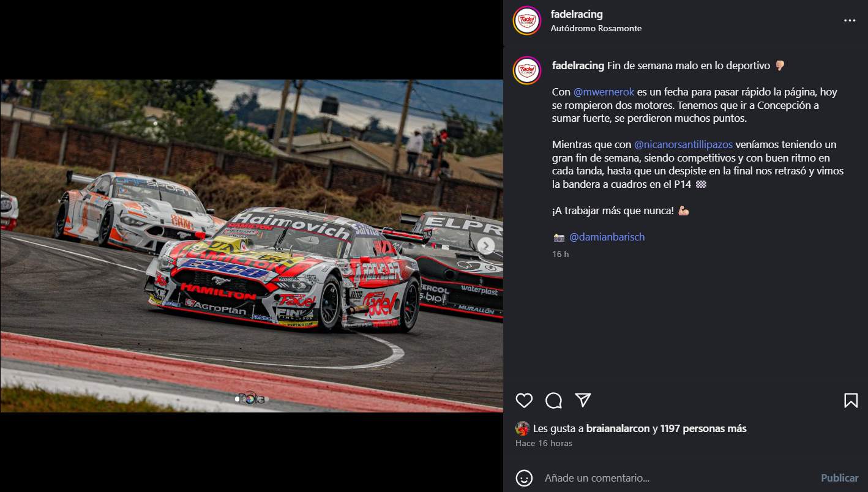Image resolution: width=868 pixels, height=492 pixels.
Task: Open the Autódromo Rosamonte location link
Action: click(596, 28)
